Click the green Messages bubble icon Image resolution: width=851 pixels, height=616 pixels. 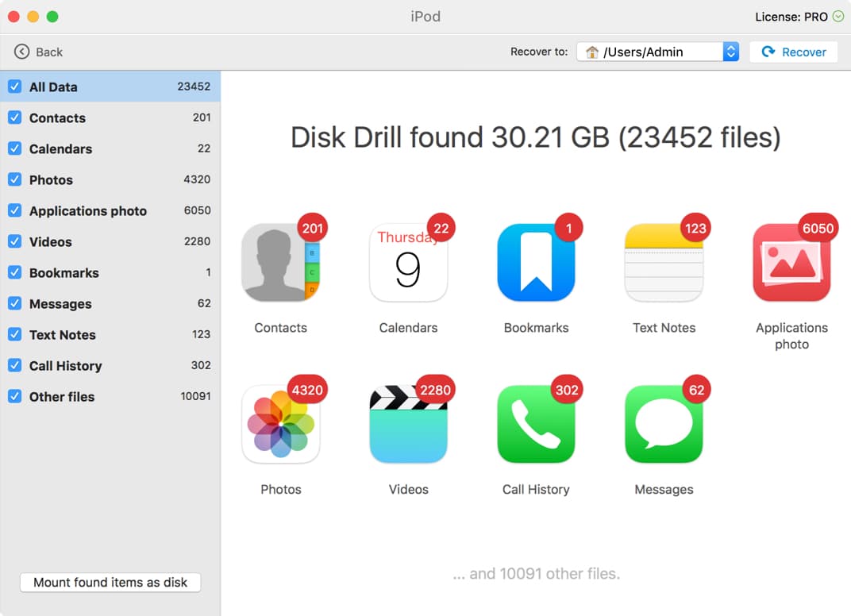tap(664, 424)
